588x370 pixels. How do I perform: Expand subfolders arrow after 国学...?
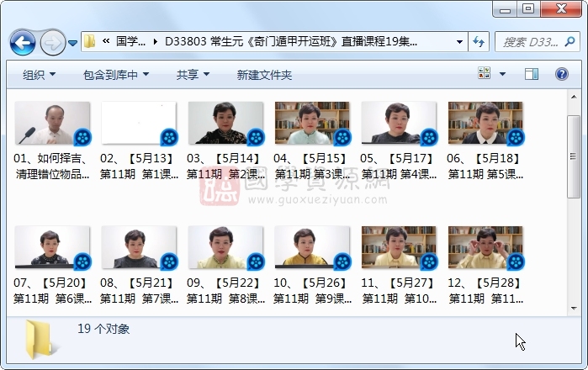click(x=156, y=41)
